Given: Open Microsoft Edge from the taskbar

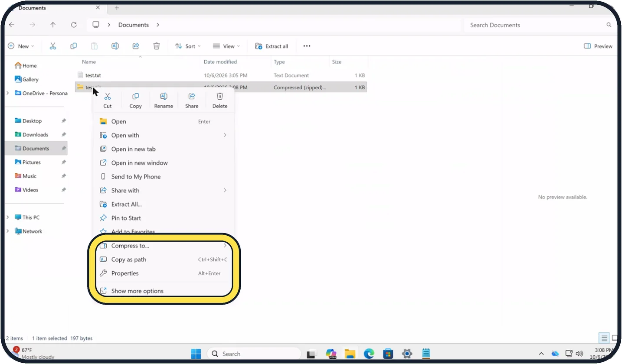Looking at the screenshot, I should coord(369,354).
